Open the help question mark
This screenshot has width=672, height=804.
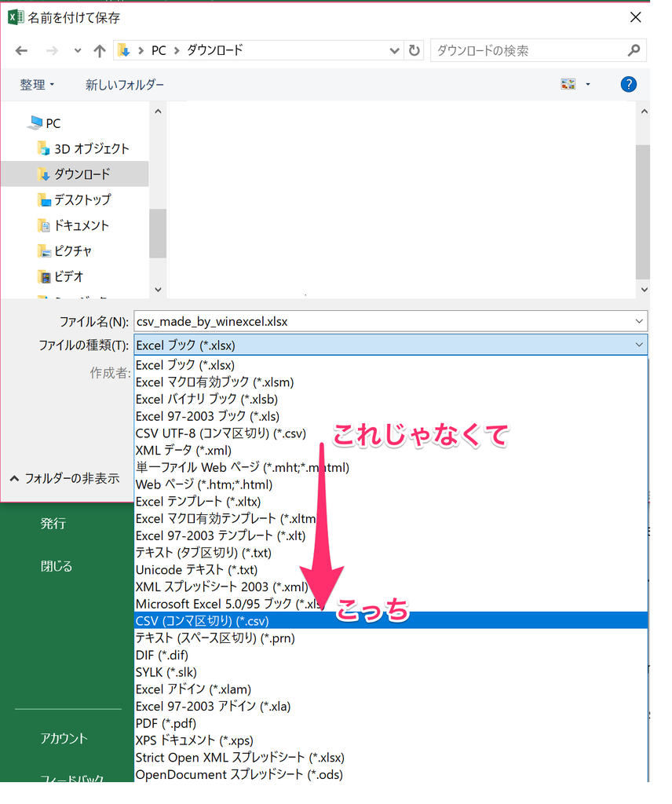click(629, 84)
